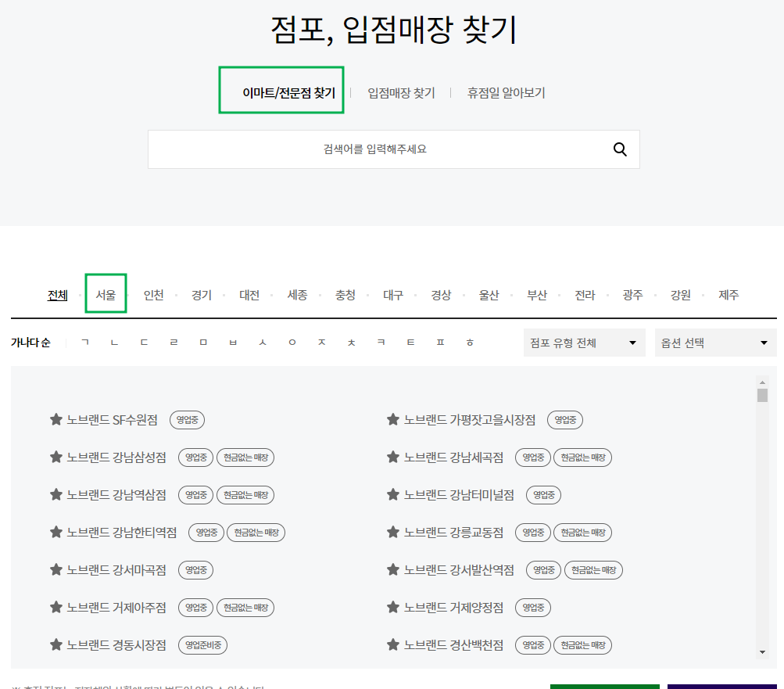
Task: Pick the 강원 region tab
Action: (x=681, y=295)
